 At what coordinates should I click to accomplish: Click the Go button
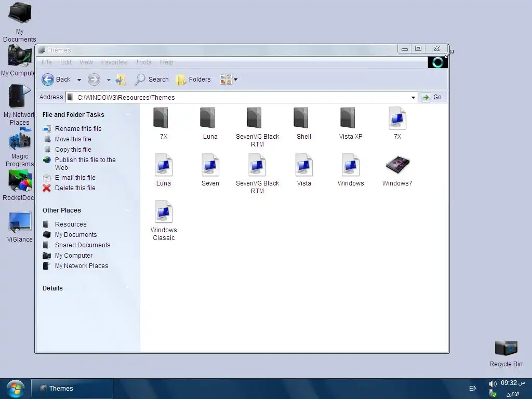(431, 97)
